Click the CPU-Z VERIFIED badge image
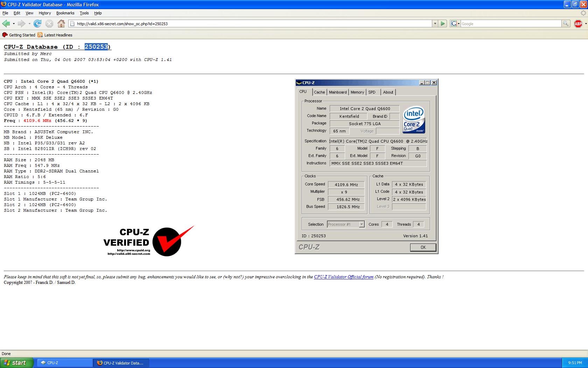This screenshot has width=588, height=368. [x=149, y=241]
